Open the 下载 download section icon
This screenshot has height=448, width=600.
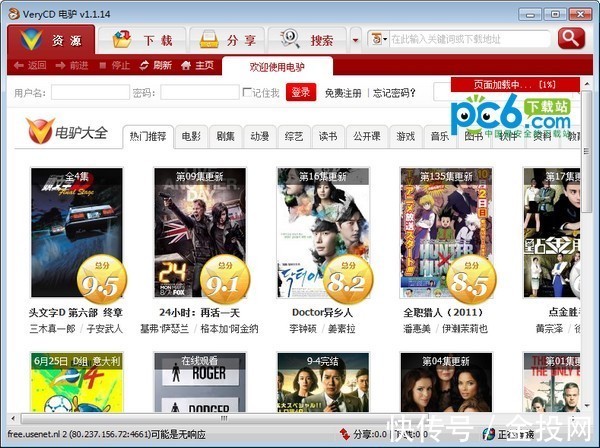[122, 39]
